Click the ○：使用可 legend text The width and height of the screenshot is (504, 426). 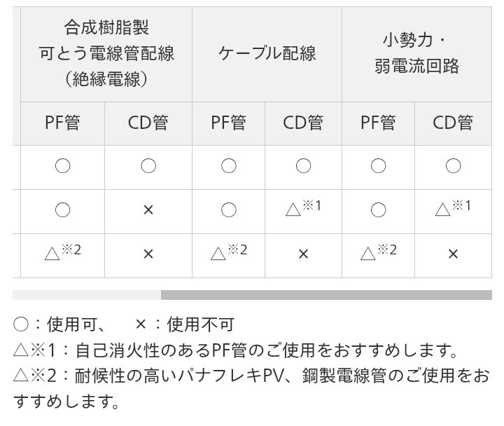[59, 324]
